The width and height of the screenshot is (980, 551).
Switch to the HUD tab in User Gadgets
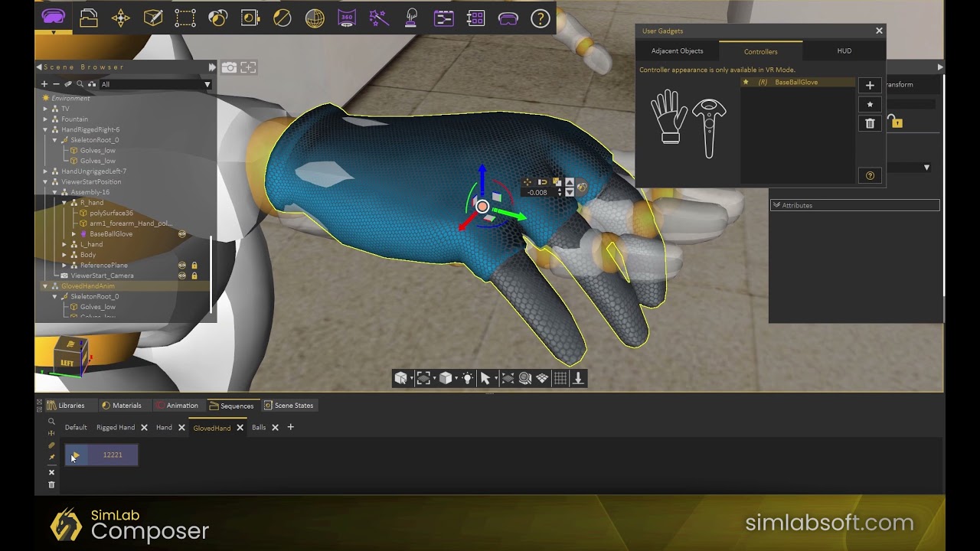click(x=844, y=51)
